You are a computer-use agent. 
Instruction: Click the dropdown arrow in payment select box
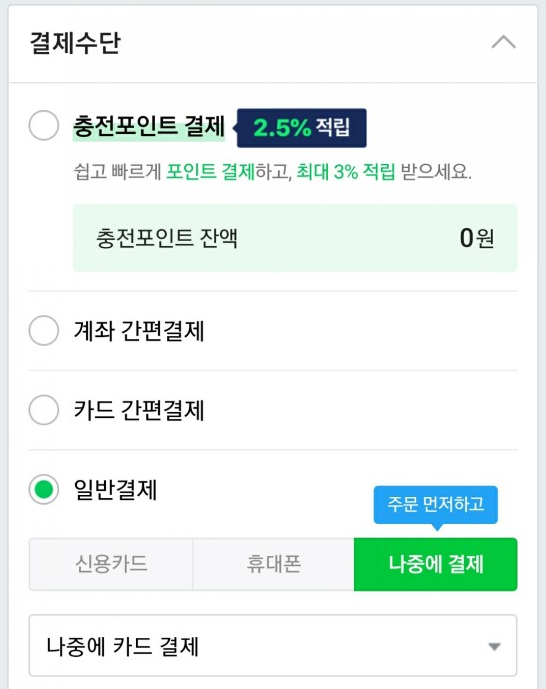tap(494, 646)
